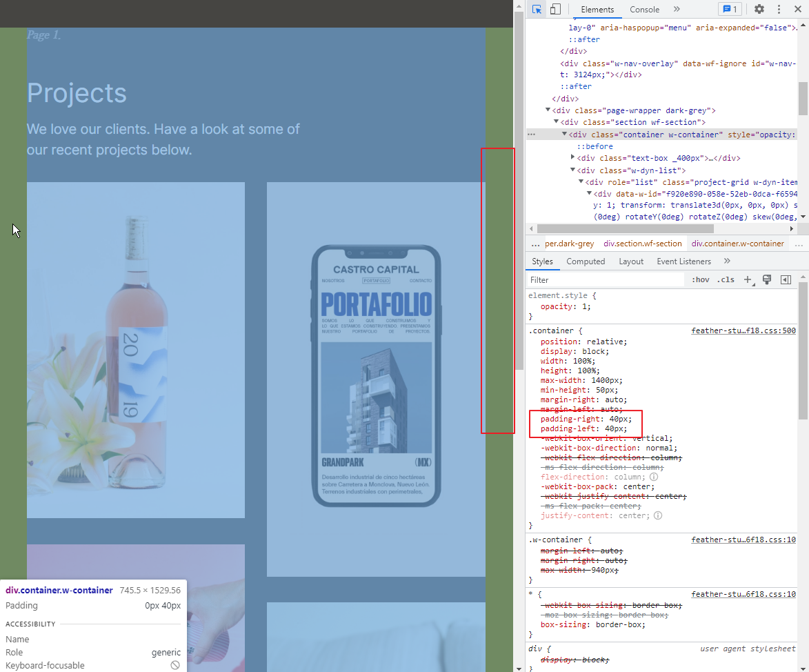Screen dimensions: 809x672
Task: Click the Elements panel vertical scrollbar
Action: 803,98
